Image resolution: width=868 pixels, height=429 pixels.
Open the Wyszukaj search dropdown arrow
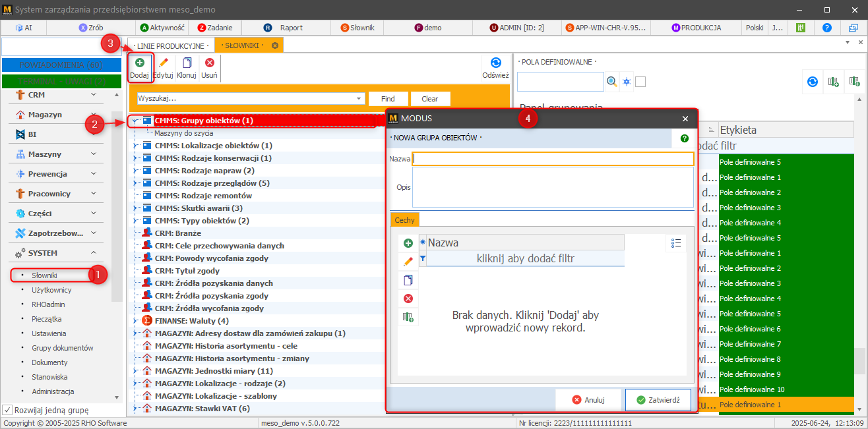click(x=359, y=99)
